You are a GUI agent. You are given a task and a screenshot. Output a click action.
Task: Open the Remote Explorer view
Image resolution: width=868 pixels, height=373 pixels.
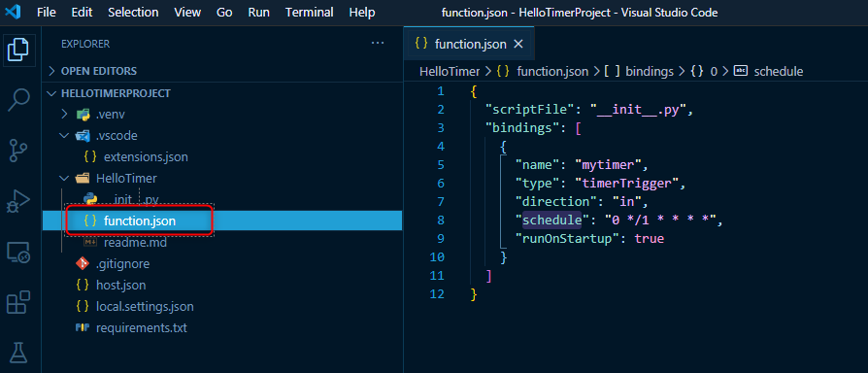[x=17, y=252]
